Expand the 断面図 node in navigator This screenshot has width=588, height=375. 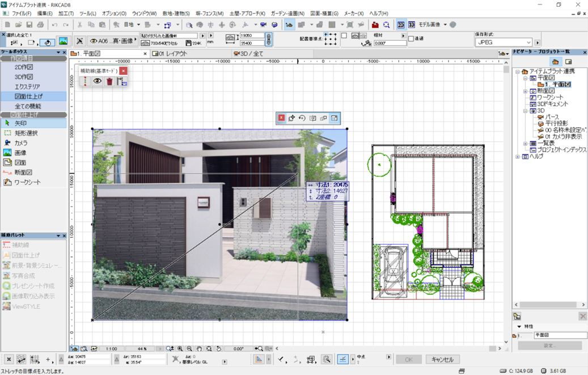pos(525,91)
